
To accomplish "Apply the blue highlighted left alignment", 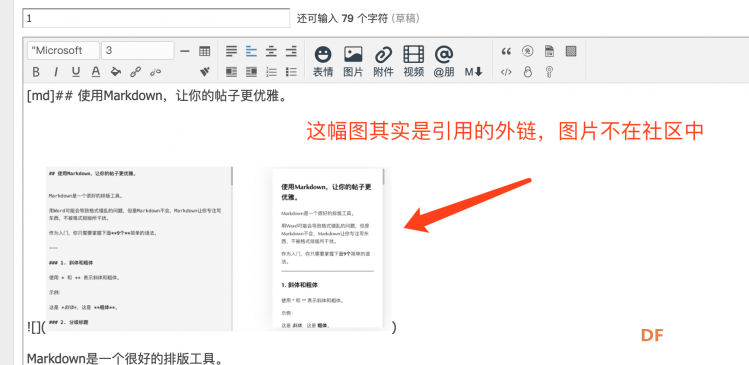I will (x=251, y=51).
